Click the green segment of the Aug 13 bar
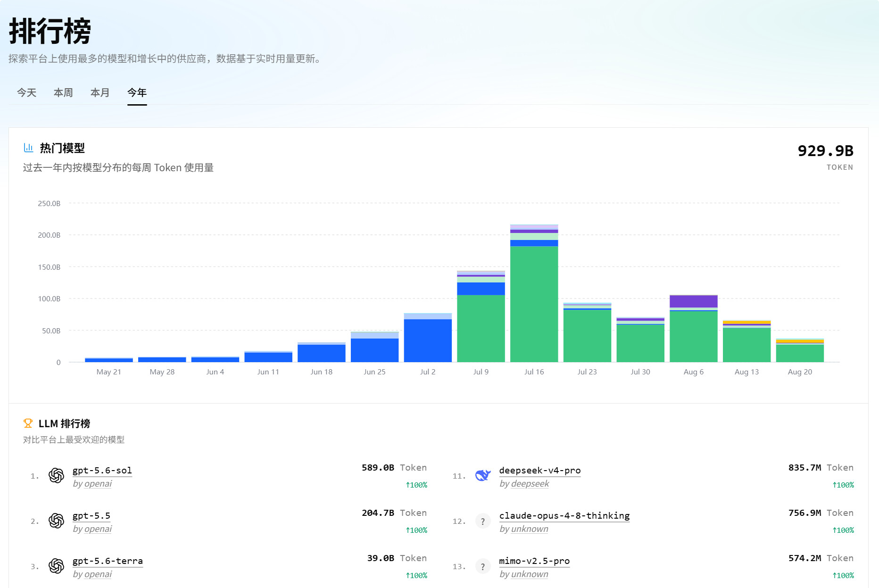This screenshot has width=879, height=588. [747, 345]
